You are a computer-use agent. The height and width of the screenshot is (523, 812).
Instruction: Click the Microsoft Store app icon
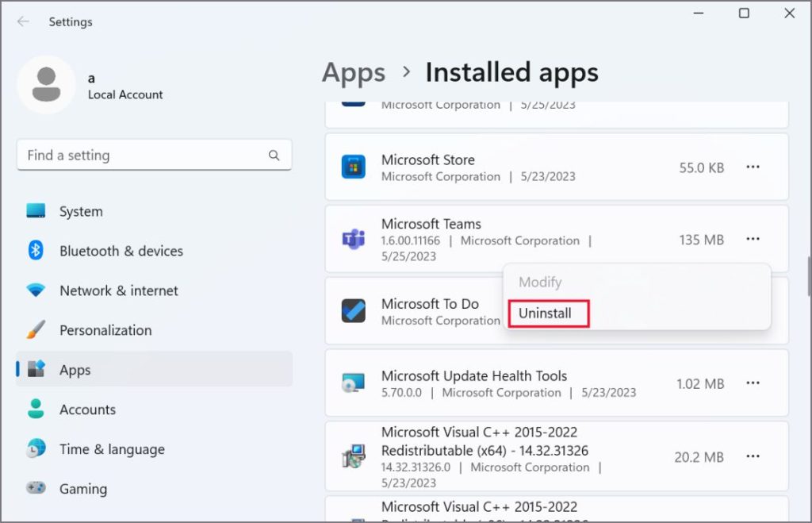(x=353, y=167)
